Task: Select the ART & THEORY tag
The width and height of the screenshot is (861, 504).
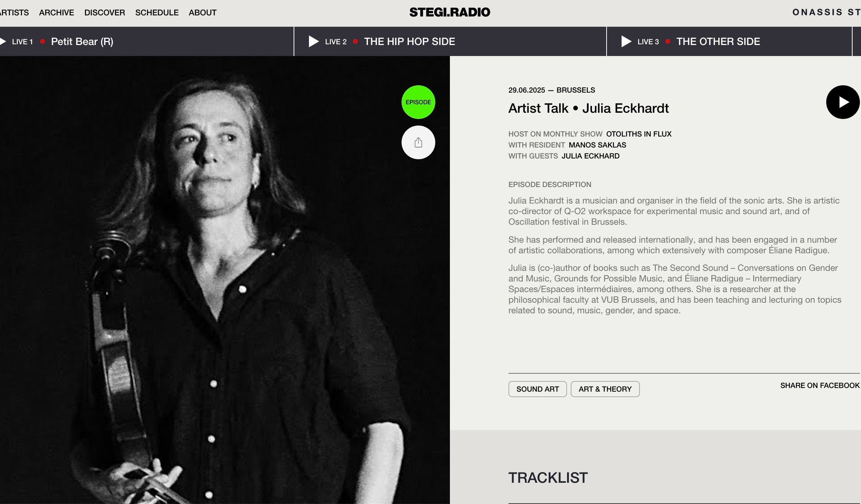Action: point(605,389)
